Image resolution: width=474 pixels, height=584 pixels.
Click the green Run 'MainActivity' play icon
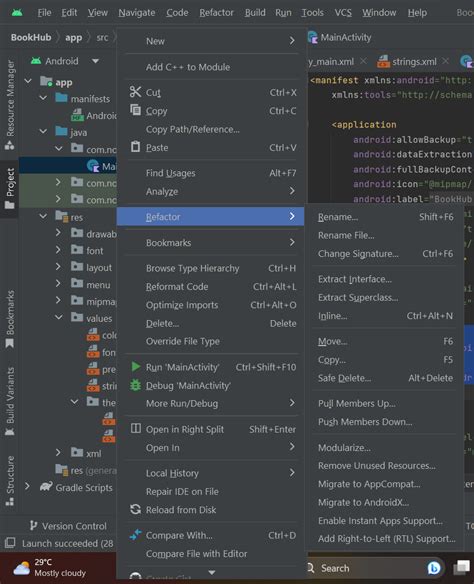tap(136, 367)
